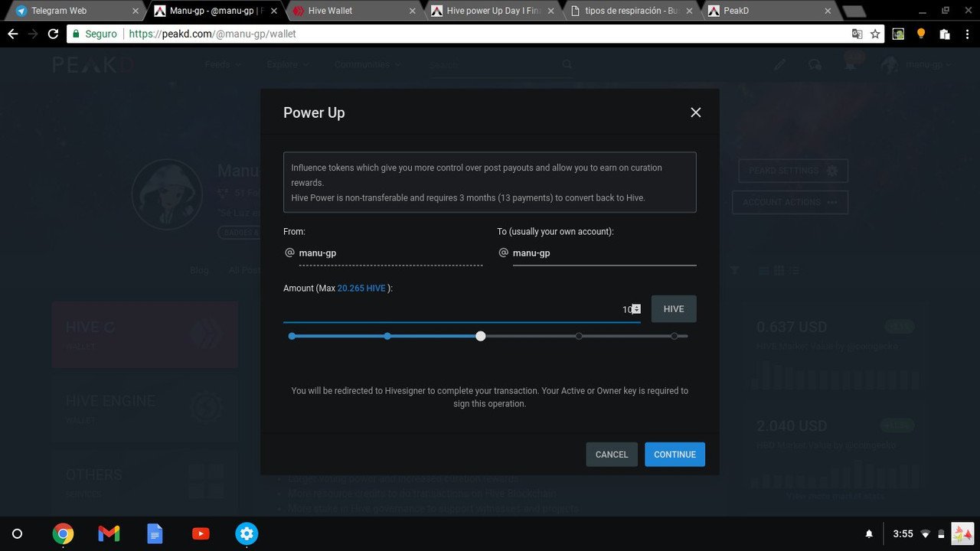Switch to the last PeakD tab
The width and height of the screenshot is (980, 551).
tap(769, 11)
